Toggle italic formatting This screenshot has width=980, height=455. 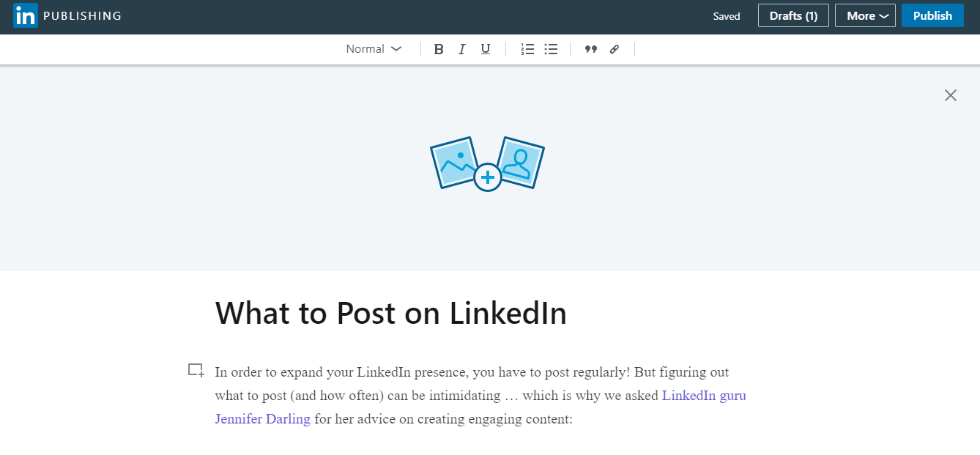[461, 49]
